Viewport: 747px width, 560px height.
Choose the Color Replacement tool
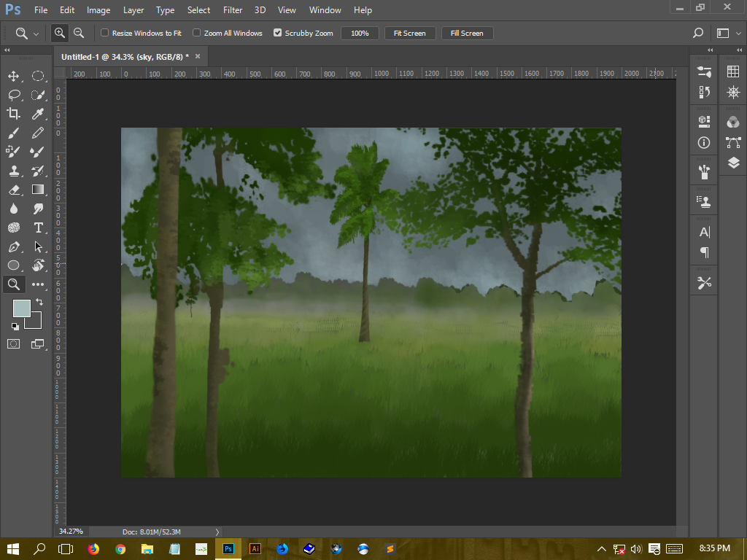[x=13, y=152]
